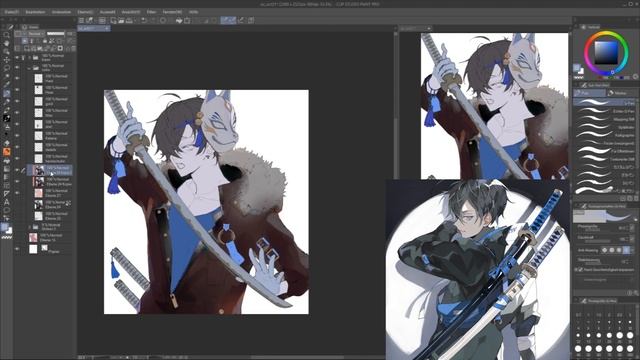Pick a shade in the color square
The image size is (640, 360).
pyautogui.click(x=606, y=53)
